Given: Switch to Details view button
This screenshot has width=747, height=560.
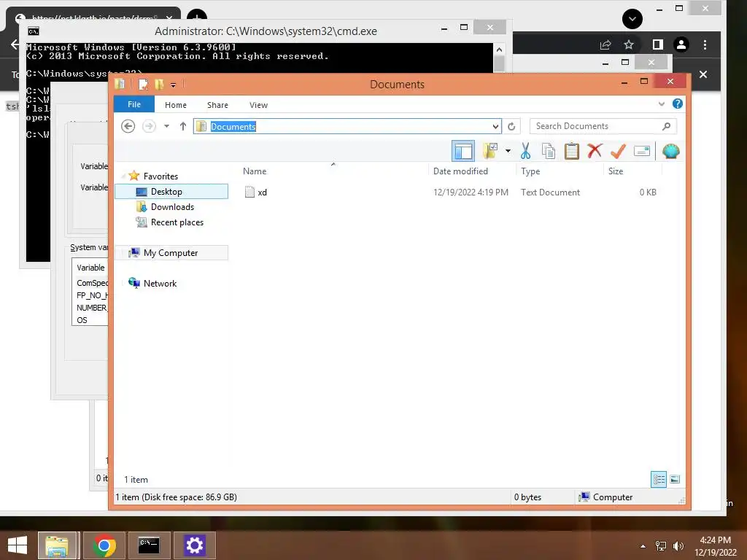Looking at the screenshot, I should click(659, 479).
